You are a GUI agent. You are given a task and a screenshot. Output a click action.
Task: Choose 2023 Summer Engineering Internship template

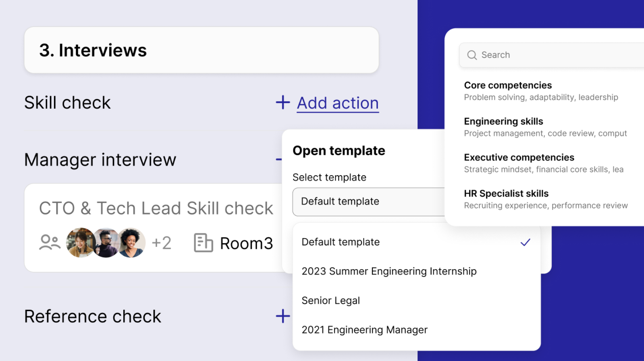click(x=389, y=271)
